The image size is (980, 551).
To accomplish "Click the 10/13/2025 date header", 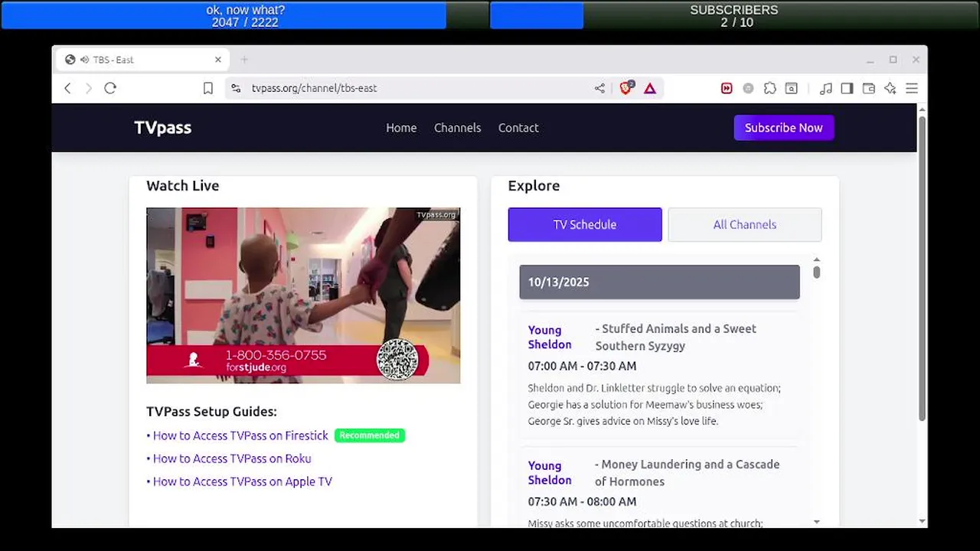I will (x=659, y=282).
